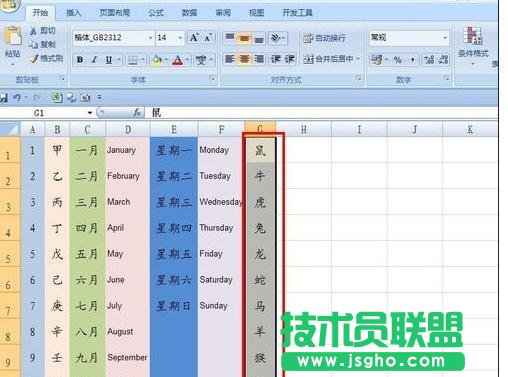Click the formula bar showing 鼠

pos(321,113)
